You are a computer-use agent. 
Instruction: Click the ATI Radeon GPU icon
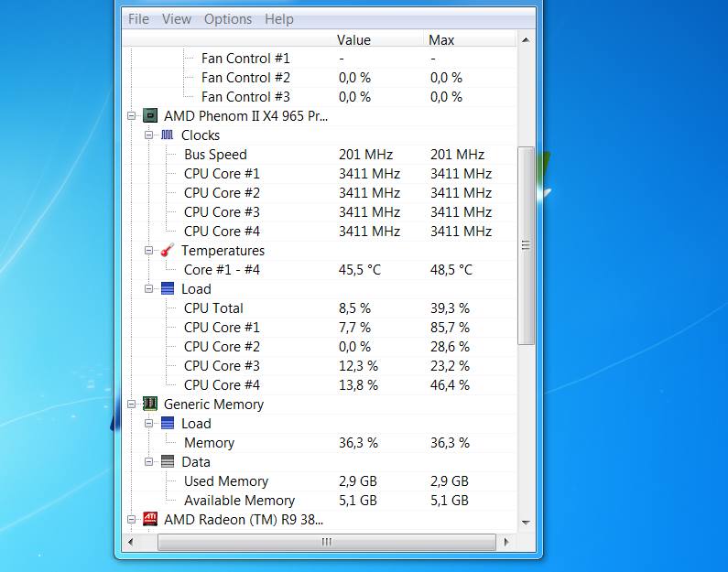(149, 519)
